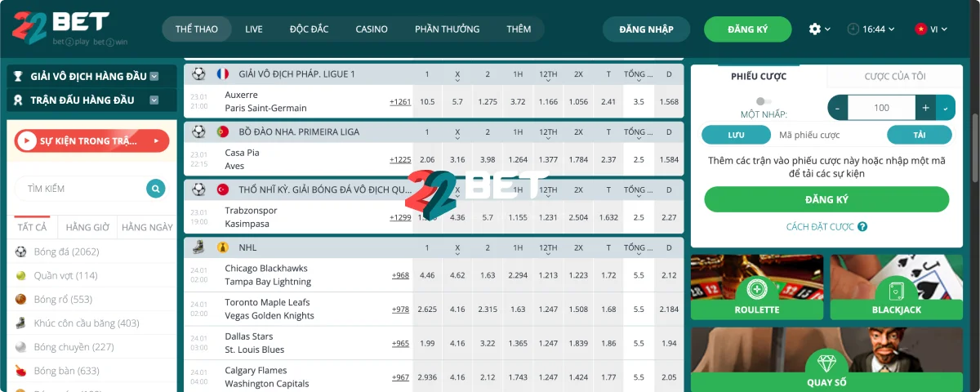Open the +968 more markets for Chicago Blackhawks
The image size is (980, 392).
click(x=400, y=275)
